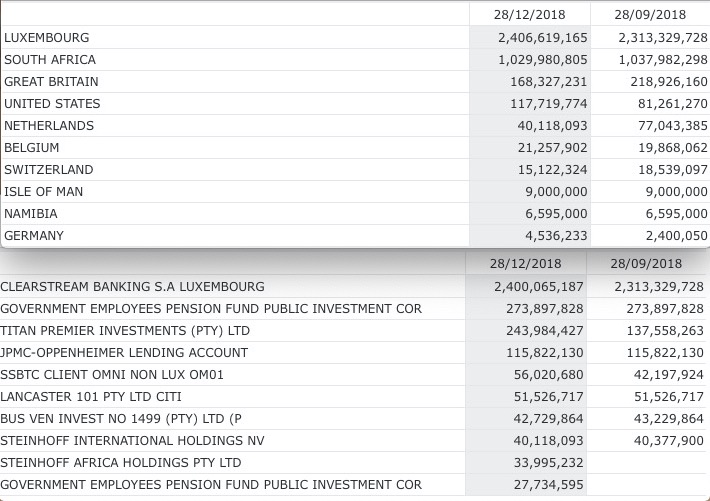Select GREAT BRITAIN in the country table
Image resolution: width=710 pixels, height=501 pixels.
(51, 82)
